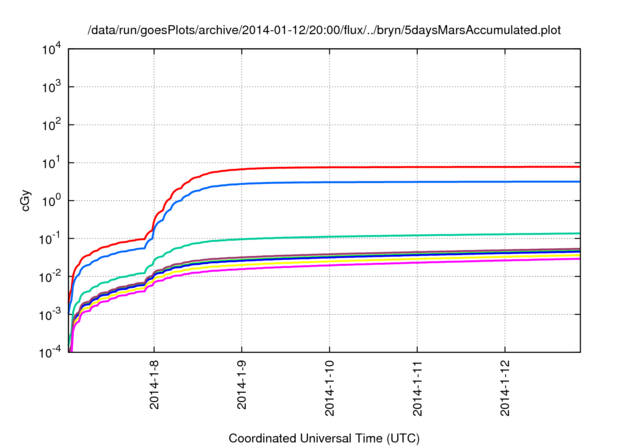Click the 10^2 y-axis tick label

(x=52, y=125)
